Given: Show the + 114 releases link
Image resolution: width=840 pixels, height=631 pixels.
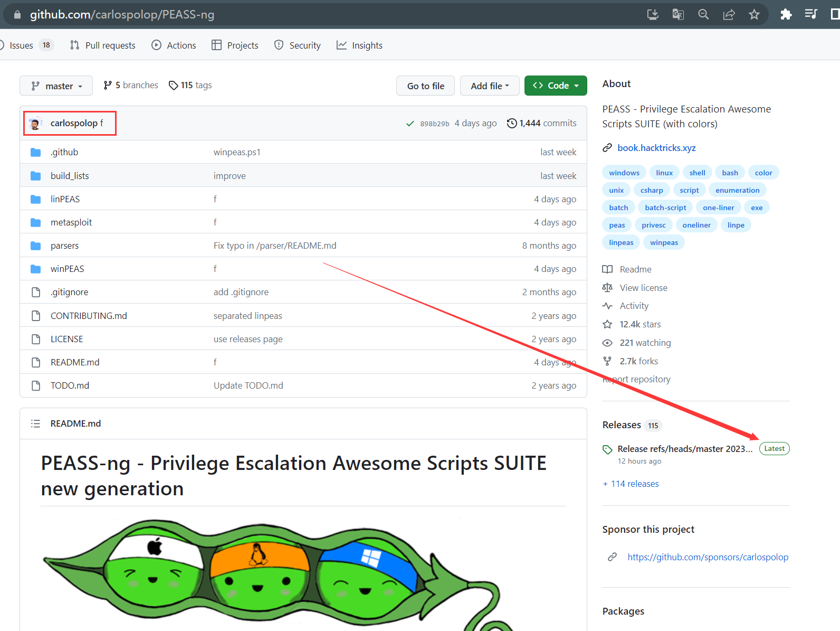Looking at the screenshot, I should coord(631,484).
